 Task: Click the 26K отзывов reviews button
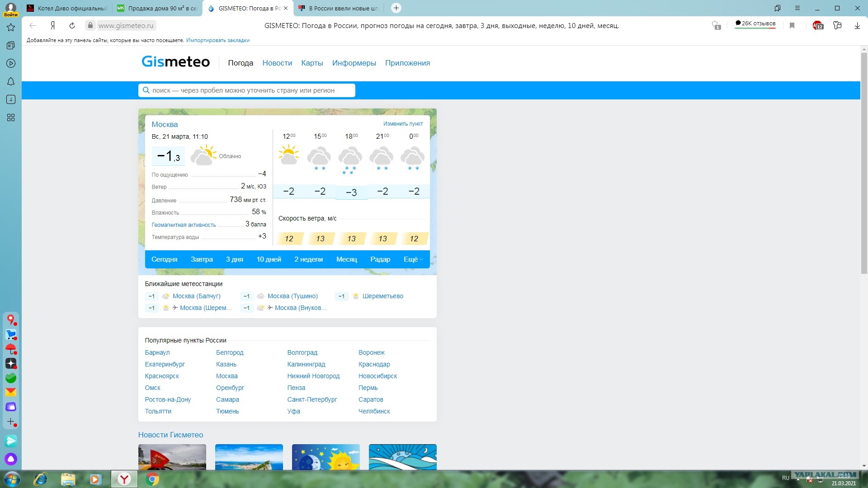point(755,24)
